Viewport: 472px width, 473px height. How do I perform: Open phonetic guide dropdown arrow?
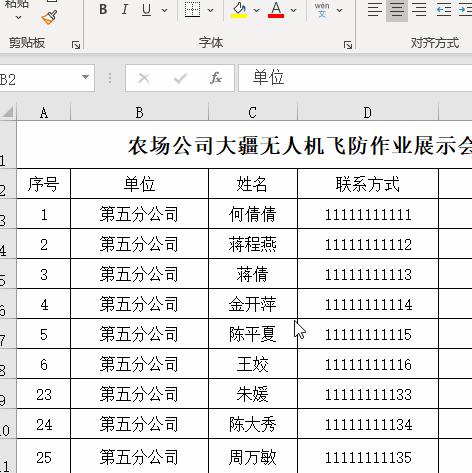(339, 10)
